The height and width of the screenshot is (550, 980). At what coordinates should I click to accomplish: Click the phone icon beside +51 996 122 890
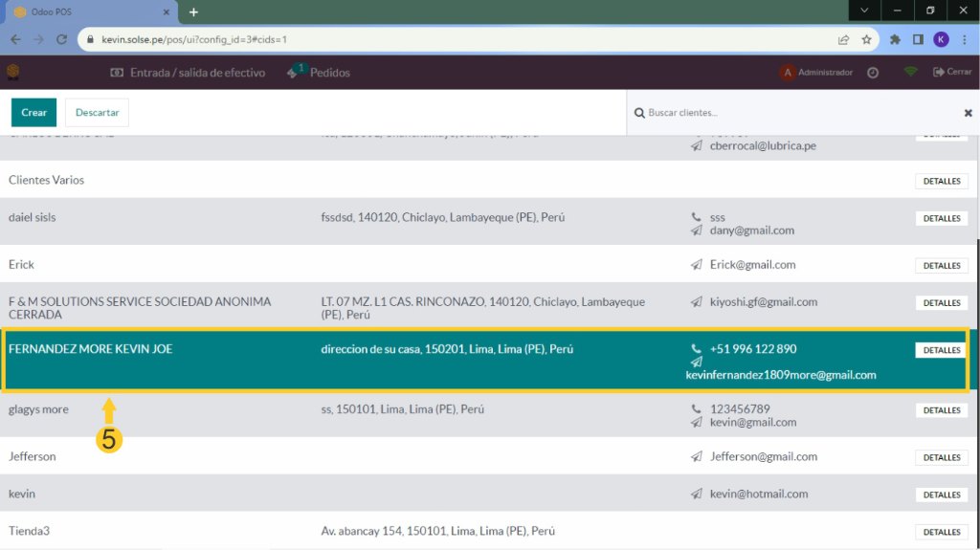click(696, 349)
